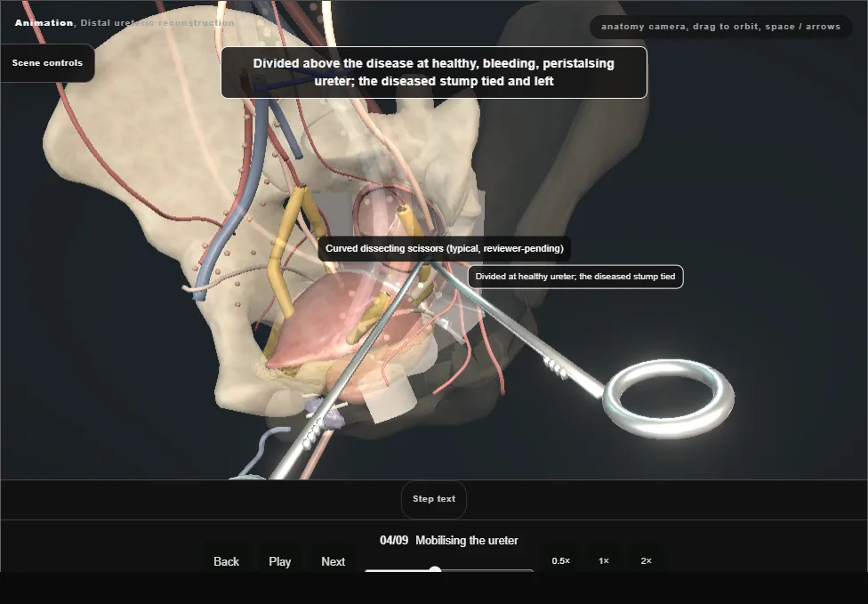Screen dimensions: 868x604
Task: Click the timeline progress slider handle
Action: pyautogui.click(x=435, y=570)
